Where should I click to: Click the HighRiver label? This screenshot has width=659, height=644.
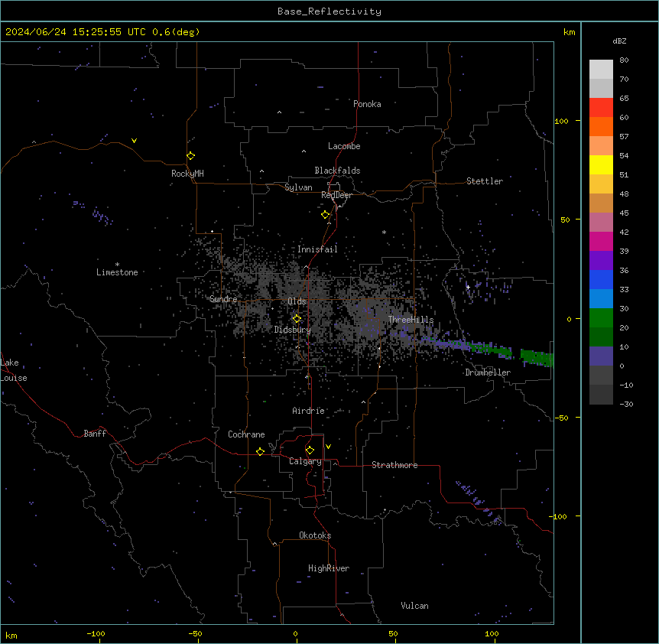tap(329, 568)
